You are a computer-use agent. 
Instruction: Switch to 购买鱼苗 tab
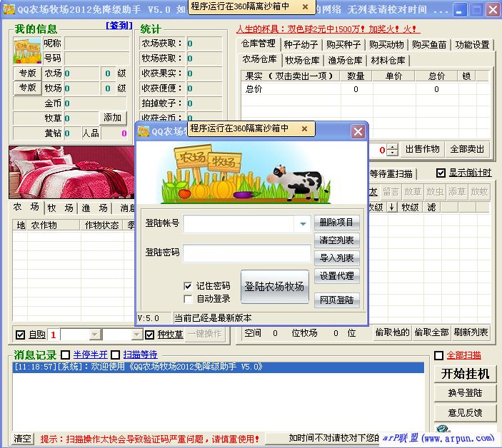(429, 44)
